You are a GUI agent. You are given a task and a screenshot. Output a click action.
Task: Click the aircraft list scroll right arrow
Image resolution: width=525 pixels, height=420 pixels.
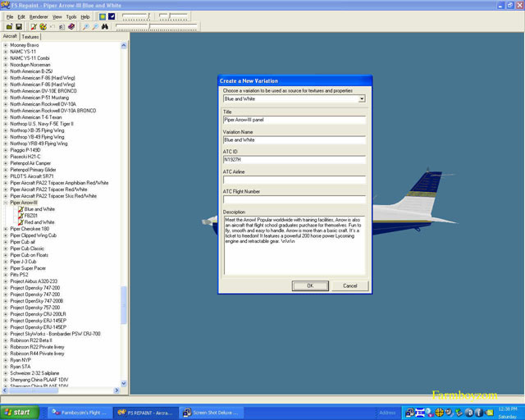(116, 390)
